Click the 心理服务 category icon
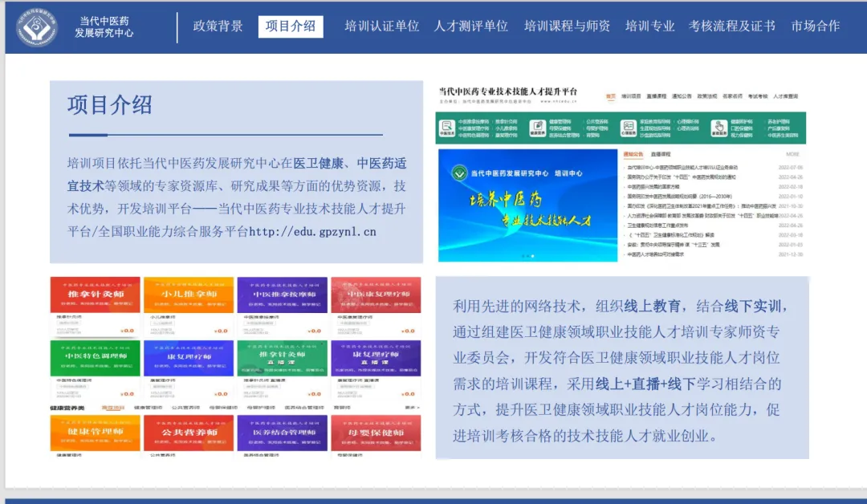Viewport: 867px width, 504px height. click(x=628, y=128)
